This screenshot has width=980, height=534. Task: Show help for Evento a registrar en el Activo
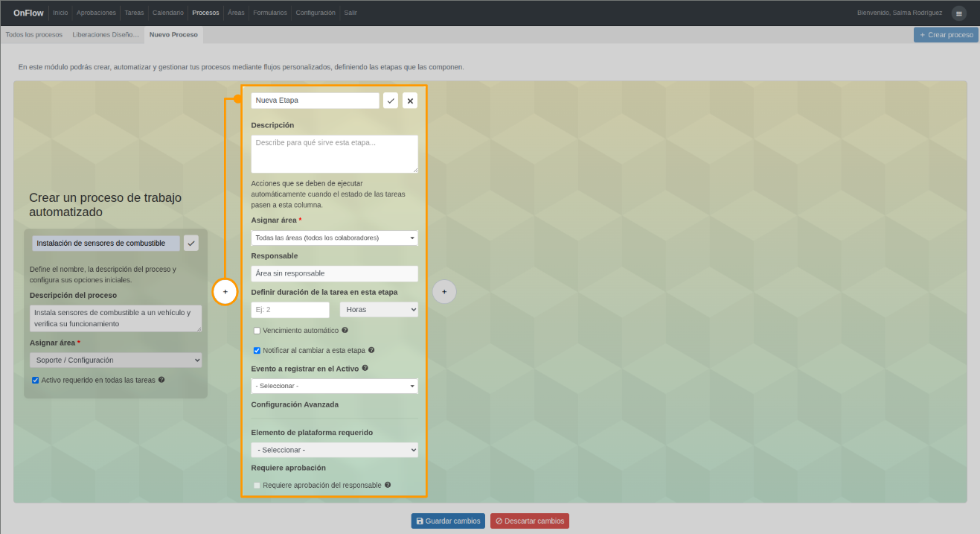365,368
